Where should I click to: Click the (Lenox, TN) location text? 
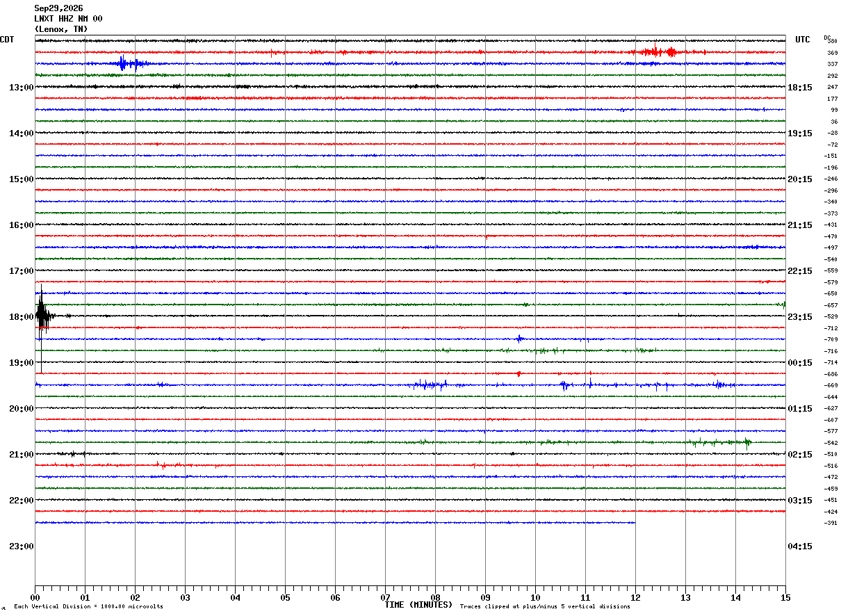click(61, 29)
